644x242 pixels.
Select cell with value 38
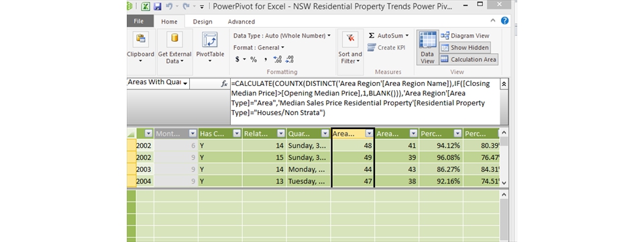point(397,181)
